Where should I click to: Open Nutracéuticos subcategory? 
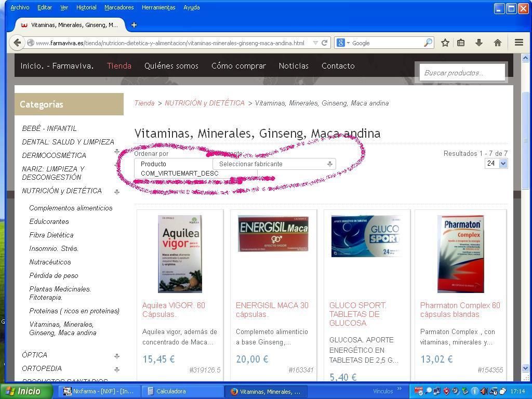click(x=50, y=262)
